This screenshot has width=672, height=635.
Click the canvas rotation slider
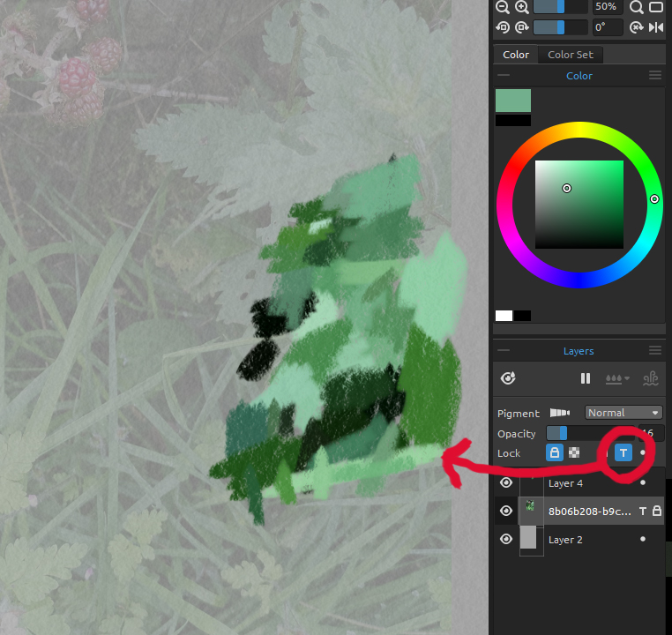pos(560,27)
